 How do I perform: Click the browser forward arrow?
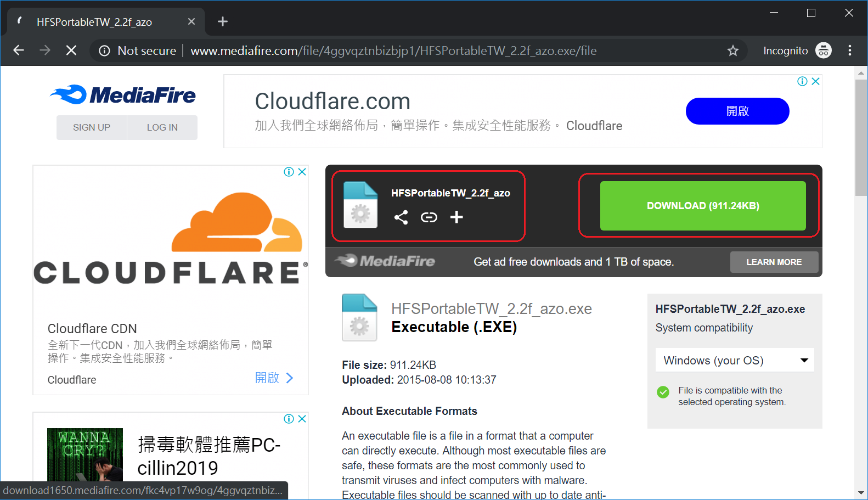coord(45,50)
